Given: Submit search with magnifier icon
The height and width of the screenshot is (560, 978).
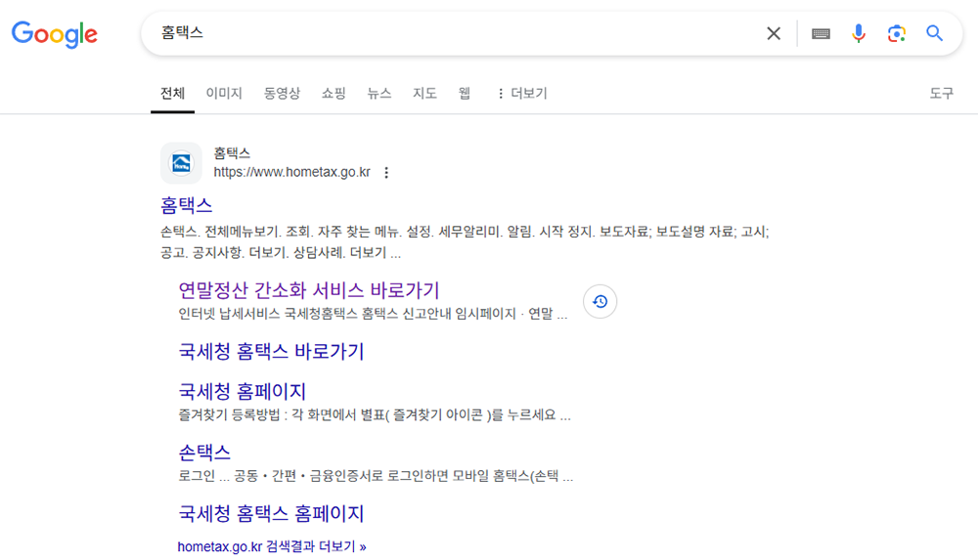Looking at the screenshot, I should [934, 33].
